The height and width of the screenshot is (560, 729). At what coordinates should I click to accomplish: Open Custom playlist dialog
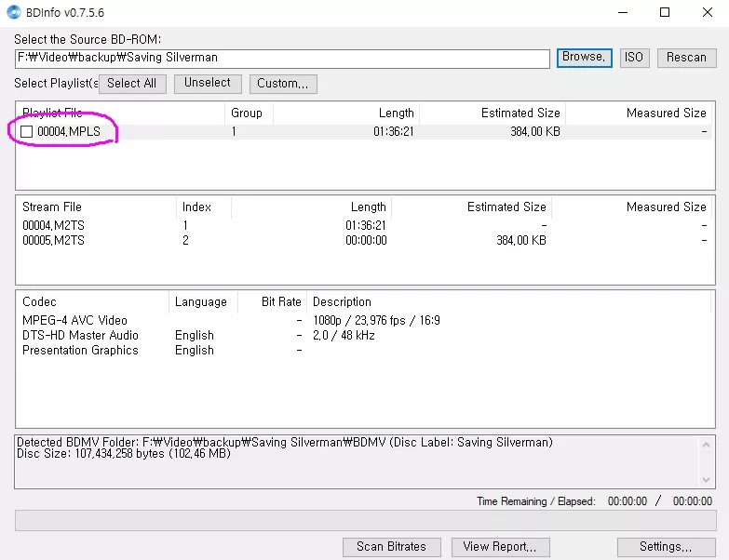(x=283, y=84)
